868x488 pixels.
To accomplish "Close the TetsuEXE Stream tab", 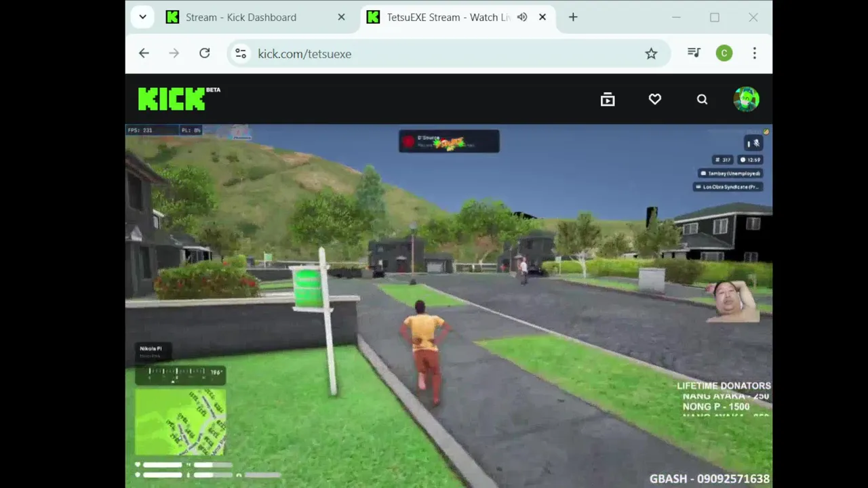I will (x=542, y=17).
